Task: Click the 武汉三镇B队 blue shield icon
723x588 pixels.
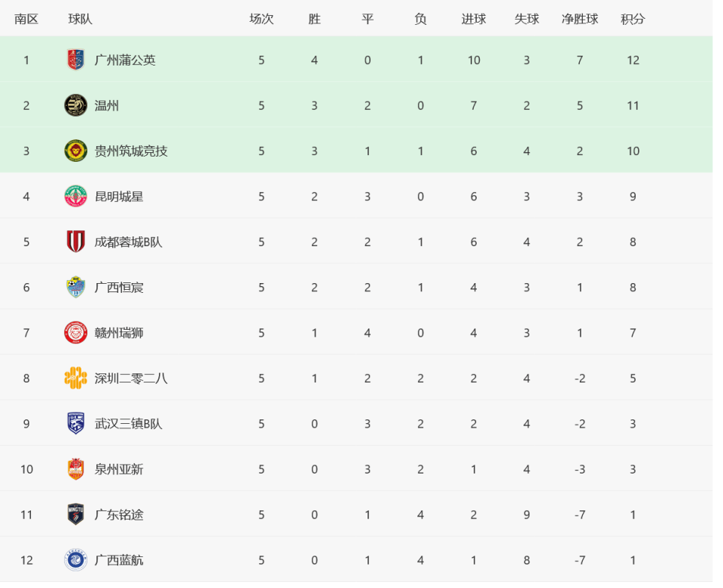Action: click(77, 425)
